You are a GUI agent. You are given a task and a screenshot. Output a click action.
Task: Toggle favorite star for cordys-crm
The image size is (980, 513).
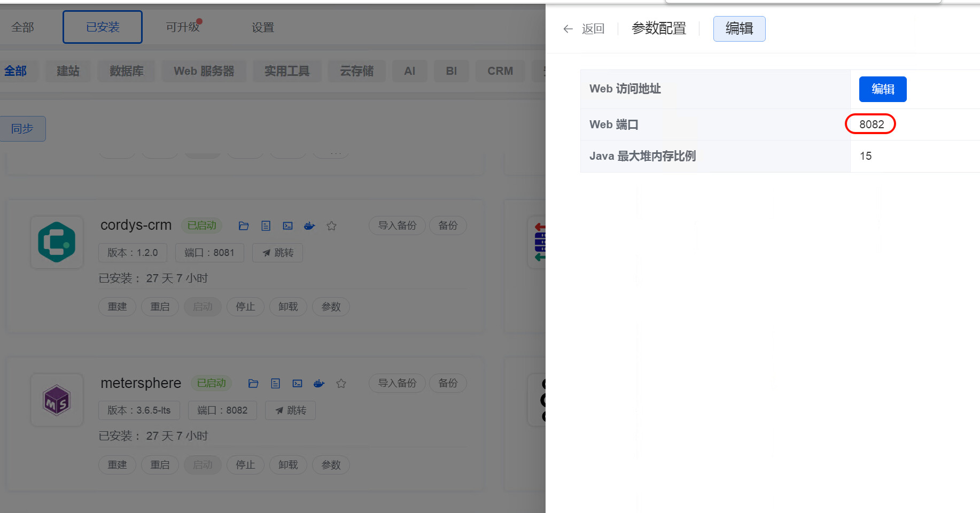[331, 226]
